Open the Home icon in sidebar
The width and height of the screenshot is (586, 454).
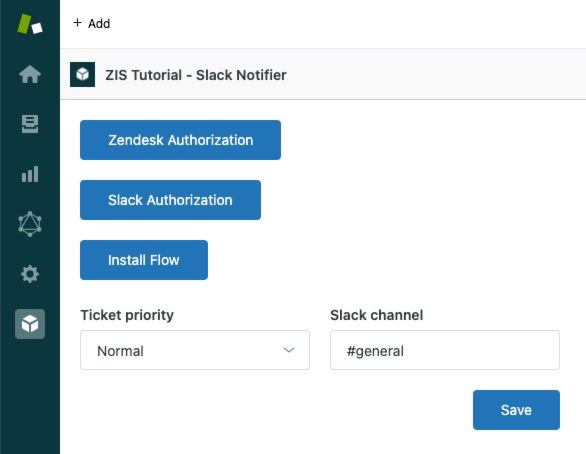[30, 74]
